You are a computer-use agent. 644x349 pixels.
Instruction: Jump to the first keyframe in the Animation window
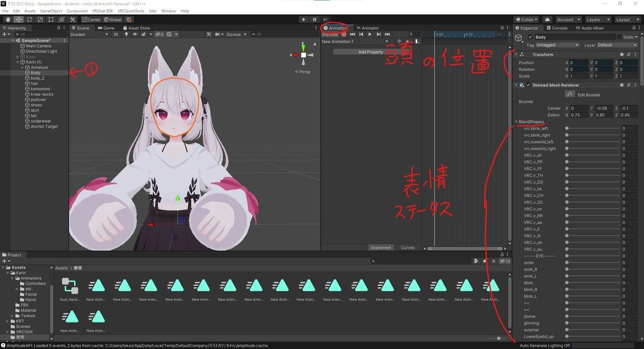tap(353, 34)
